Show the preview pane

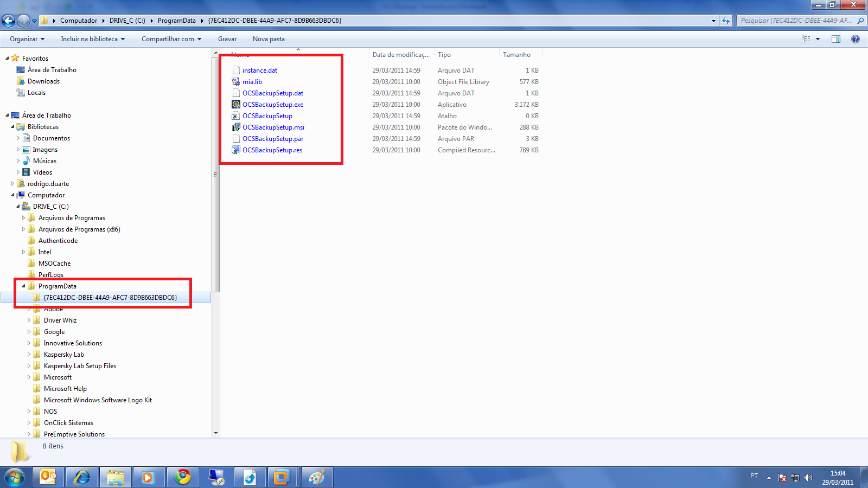836,39
